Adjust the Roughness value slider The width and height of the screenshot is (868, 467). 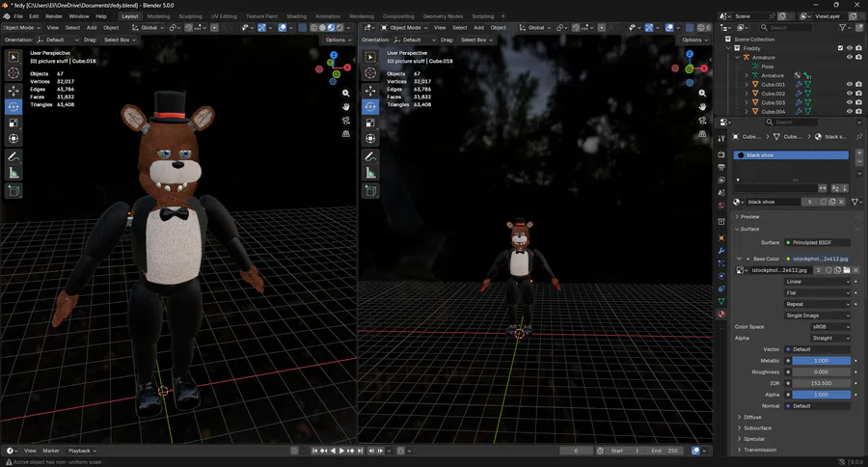point(821,372)
